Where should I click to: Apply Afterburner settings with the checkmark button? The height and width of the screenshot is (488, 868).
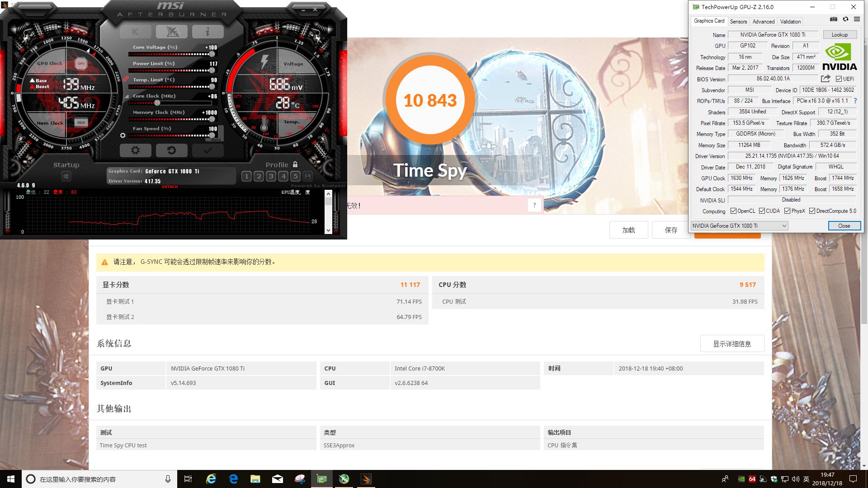(x=208, y=150)
